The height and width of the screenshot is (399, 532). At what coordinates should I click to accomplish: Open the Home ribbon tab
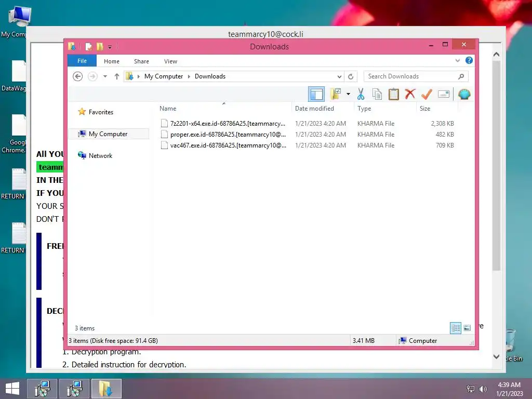pyautogui.click(x=111, y=61)
